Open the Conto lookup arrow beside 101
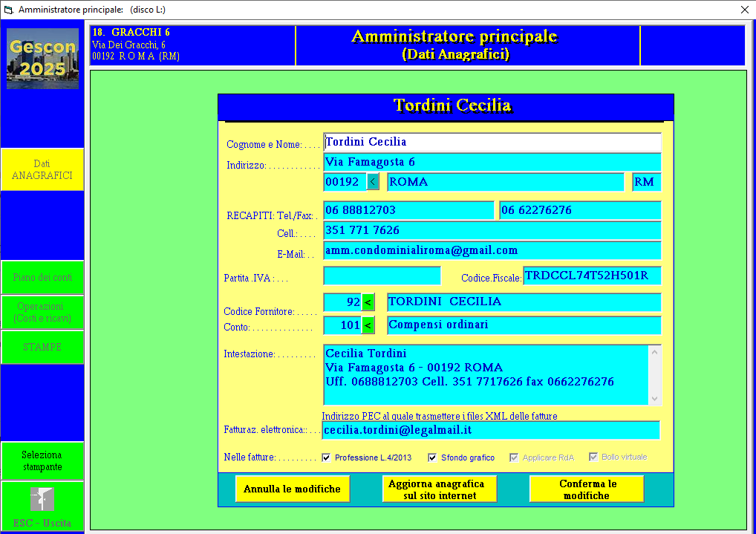The height and width of the screenshot is (534, 756). [368, 325]
